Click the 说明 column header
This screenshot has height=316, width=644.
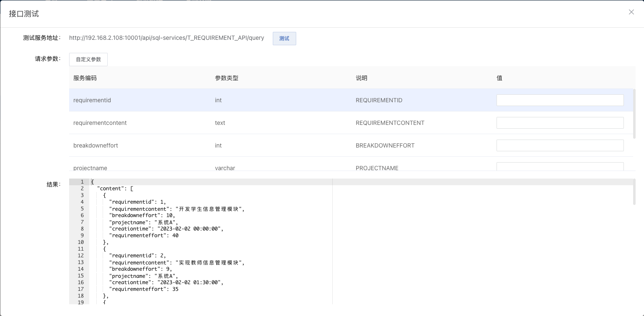(361, 78)
